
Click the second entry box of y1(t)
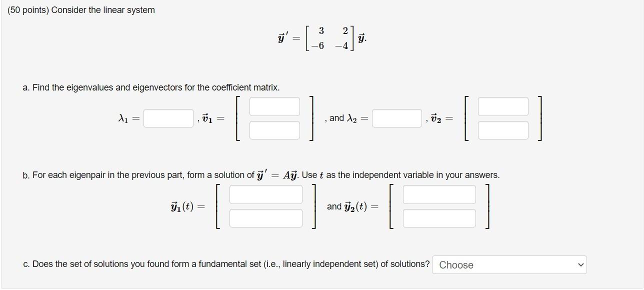click(265, 218)
